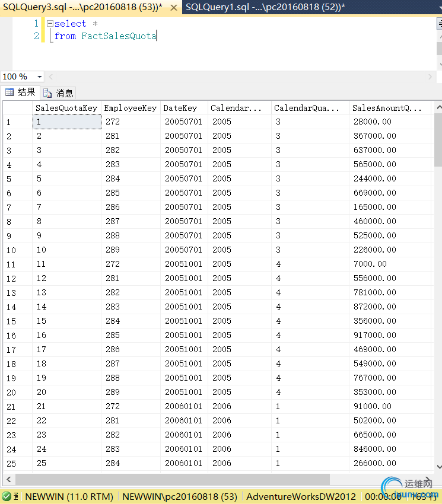Click the FactSalesQuota table name in editor
The image size is (442, 504).
click(119, 36)
